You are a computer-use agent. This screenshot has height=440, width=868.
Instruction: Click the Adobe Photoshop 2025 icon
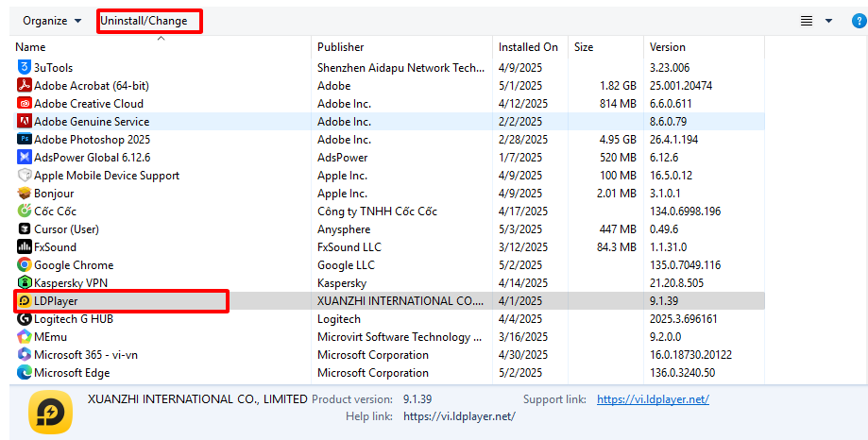point(24,140)
